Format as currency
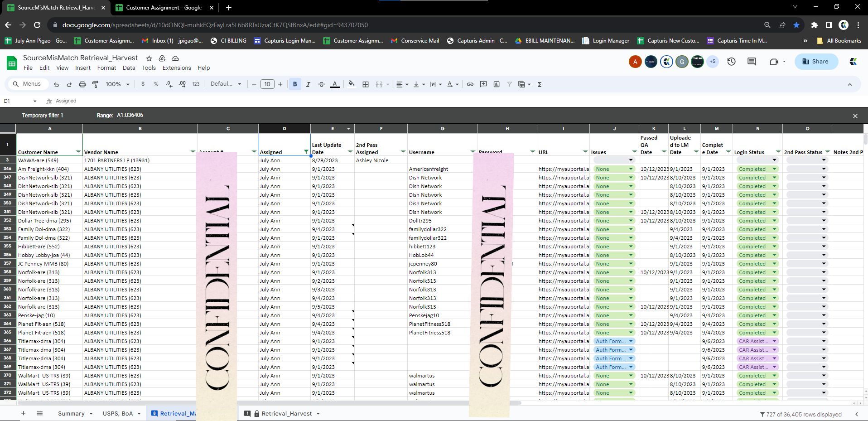The width and height of the screenshot is (868, 421). click(x=143, y=84)
